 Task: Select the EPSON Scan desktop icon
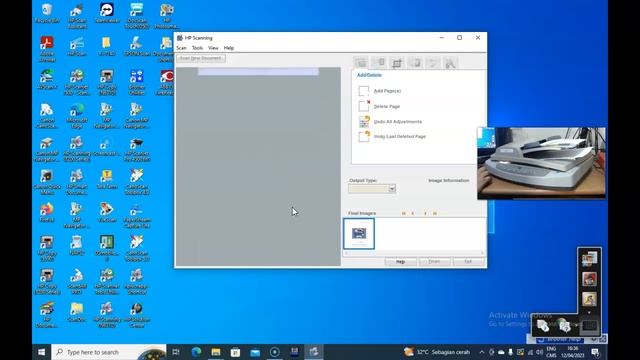(137, 46)
